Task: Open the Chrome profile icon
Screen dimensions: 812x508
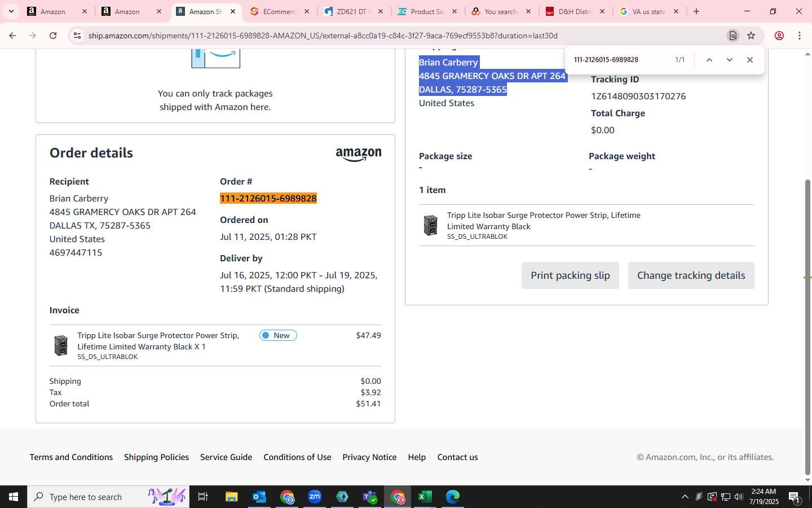Action: click(x=779, y=36)
